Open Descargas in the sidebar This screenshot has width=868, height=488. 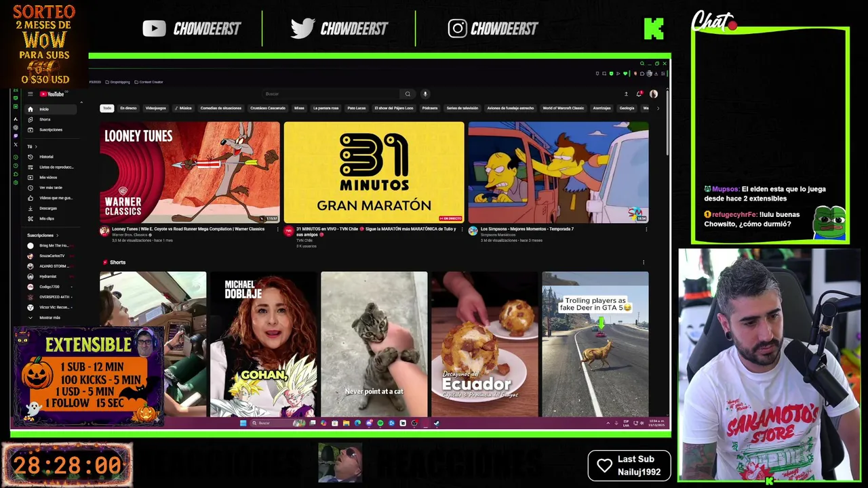51,208
